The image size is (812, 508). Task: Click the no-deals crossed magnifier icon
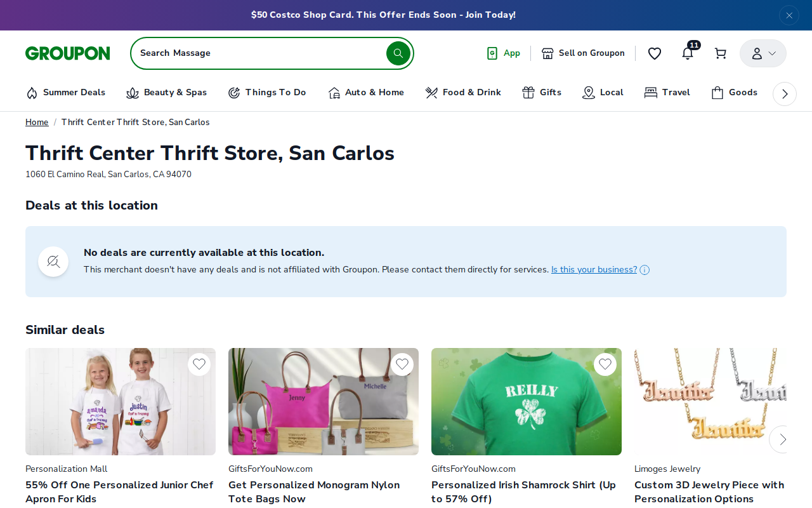(x=53, y=262)
